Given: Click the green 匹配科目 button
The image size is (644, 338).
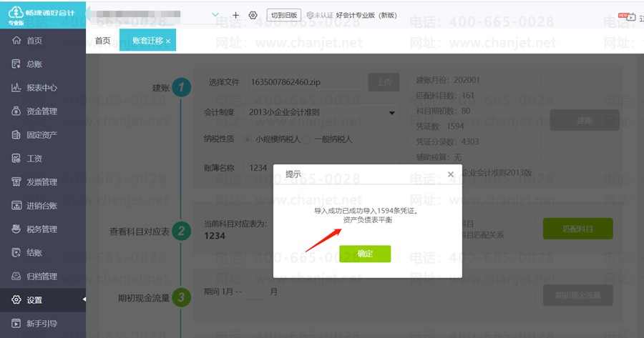Looking at the screenshot, I should pyautogui.click(x=578, y=229).
